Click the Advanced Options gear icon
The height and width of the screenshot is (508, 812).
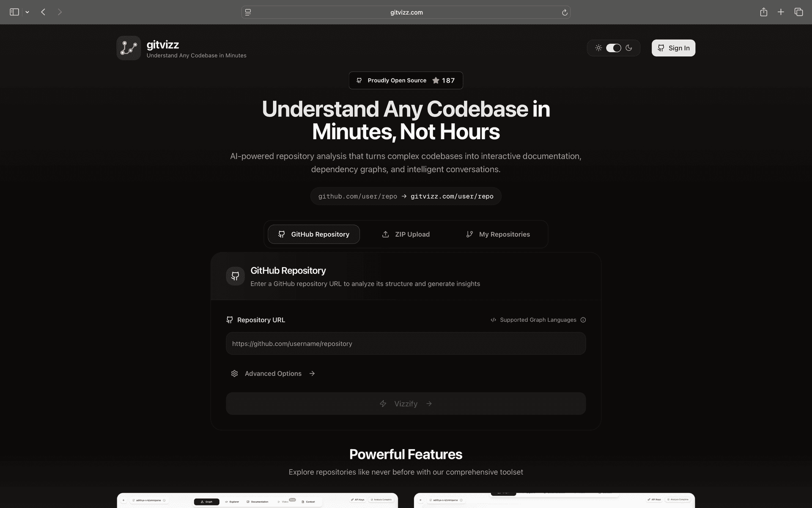pyautogui.click(x=234, y=373)
